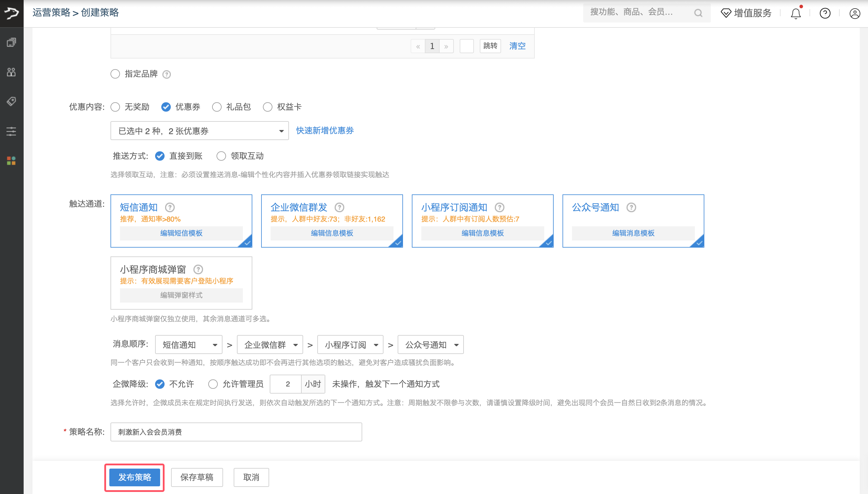Open the members sidebar icon

(11, 72)
